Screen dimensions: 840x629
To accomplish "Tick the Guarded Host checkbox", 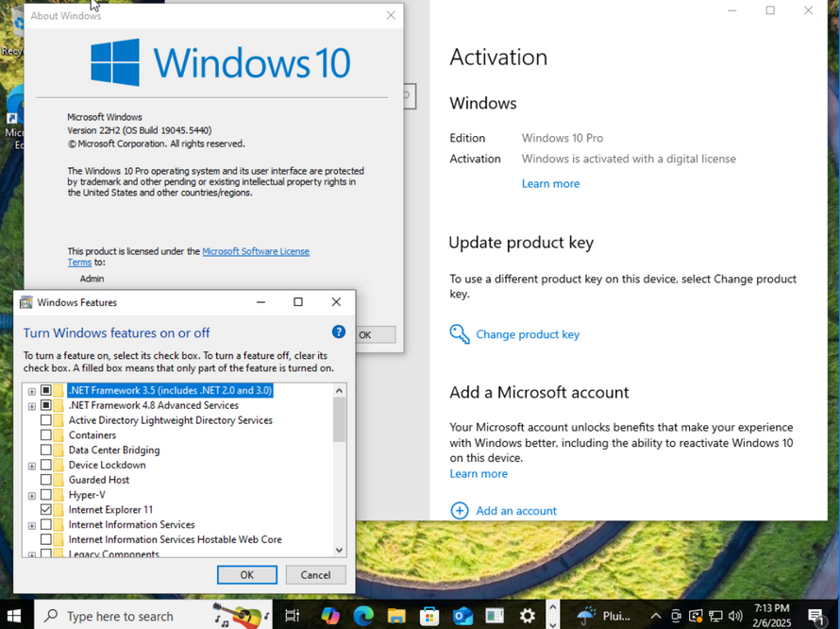I will pos(46,480).
